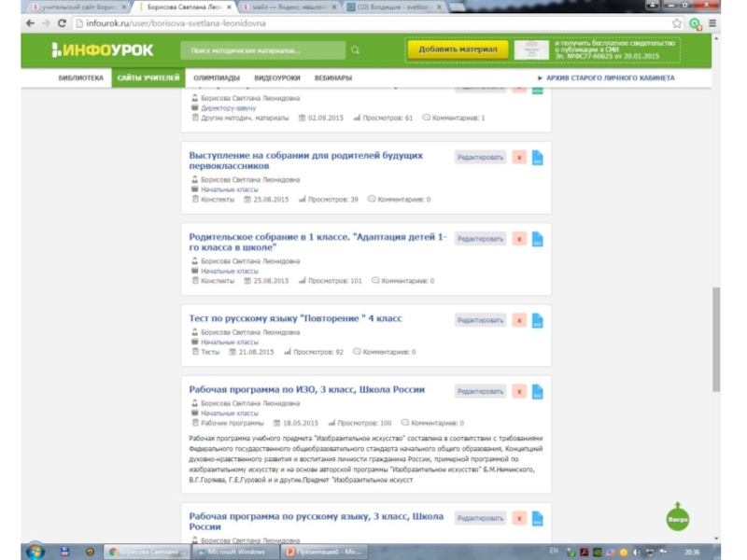This screenshot has width=747, height=560.
Task: Click the browser back arrow
Action: 31,22
